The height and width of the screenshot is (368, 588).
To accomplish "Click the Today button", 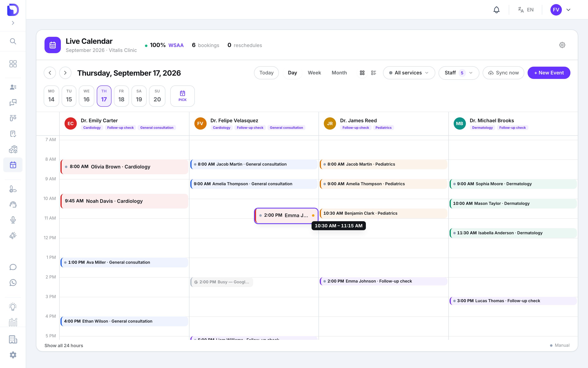I will [x=266, y=73].
